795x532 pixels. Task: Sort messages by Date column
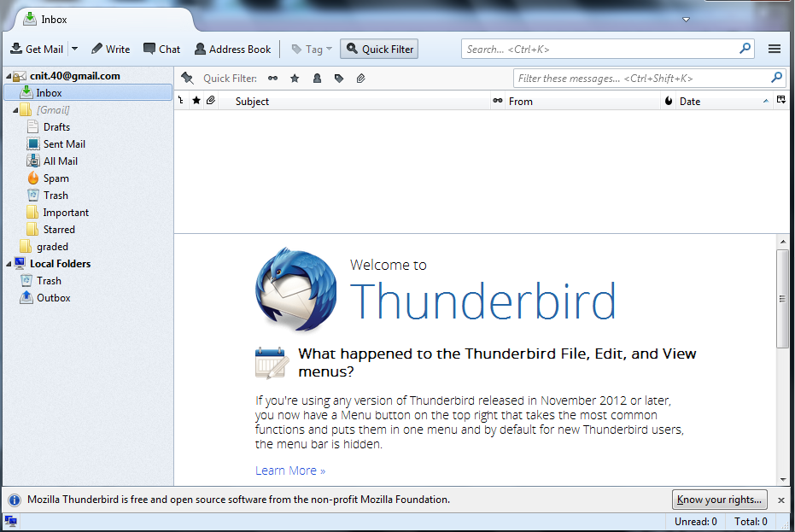[724, 101]
